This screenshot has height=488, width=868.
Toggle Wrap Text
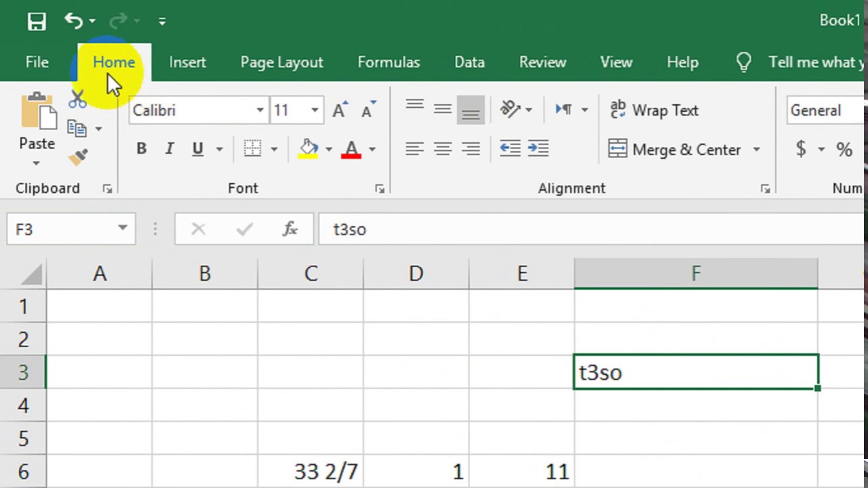(x=654, y=110)
